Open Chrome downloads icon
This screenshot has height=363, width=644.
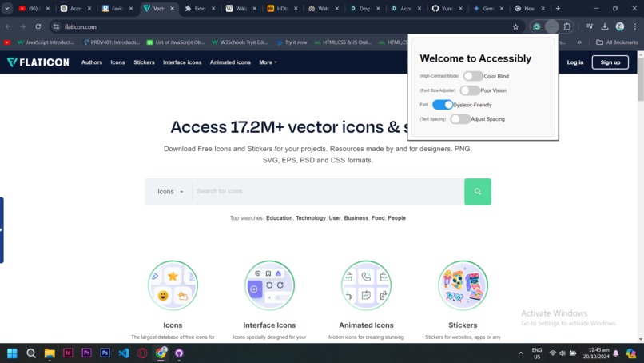click(605, 26)
